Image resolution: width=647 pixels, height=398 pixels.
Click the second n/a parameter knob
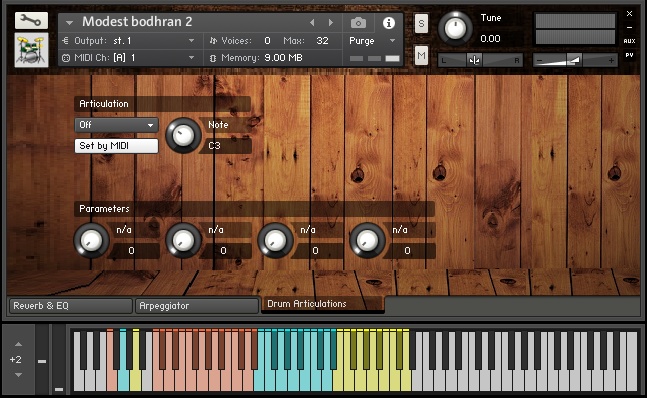(x=183, y=241)
